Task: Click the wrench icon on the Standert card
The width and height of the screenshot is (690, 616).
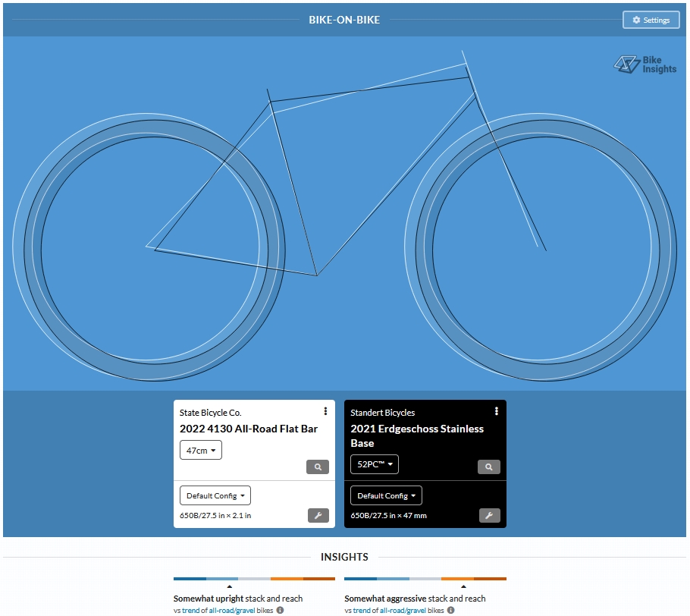Action: (489, 515)
